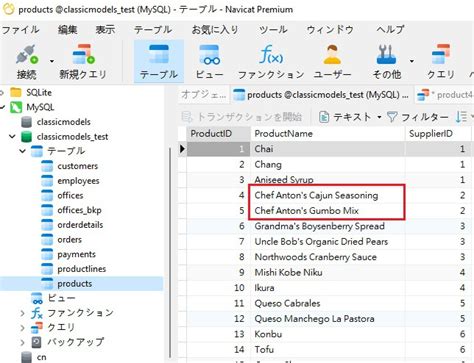Click the SupplierID column header
Image resolution: width=474 pixels, height=363 pixels.
click(x=439, y=134)
